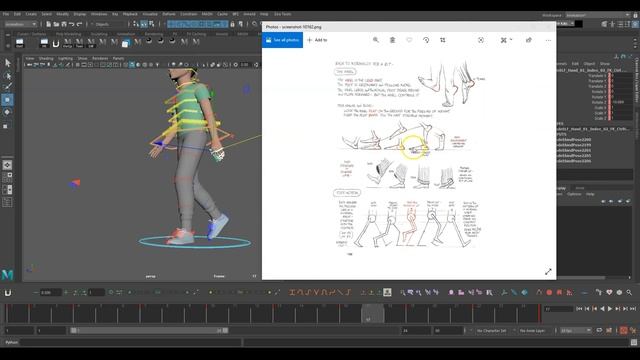The width and height of the screenshot is (640, 360).
Task: Open the Photos 'See more' ellipsis menu
Action: 548,40
